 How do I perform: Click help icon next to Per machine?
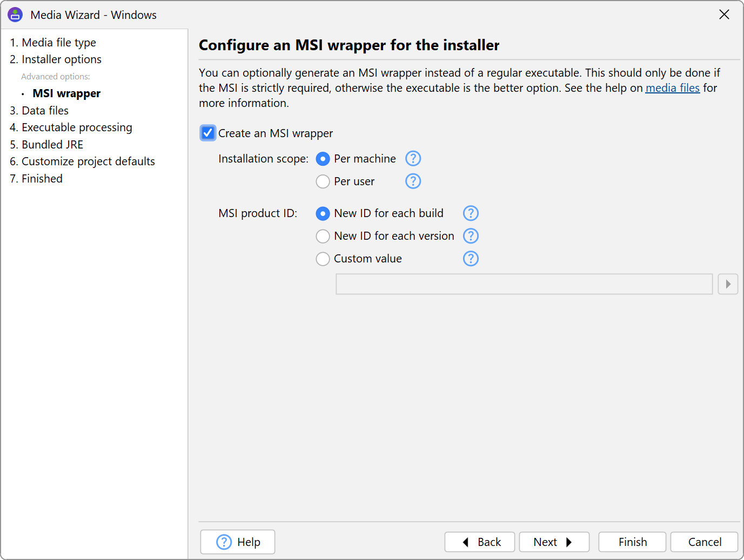click(413, 159)
